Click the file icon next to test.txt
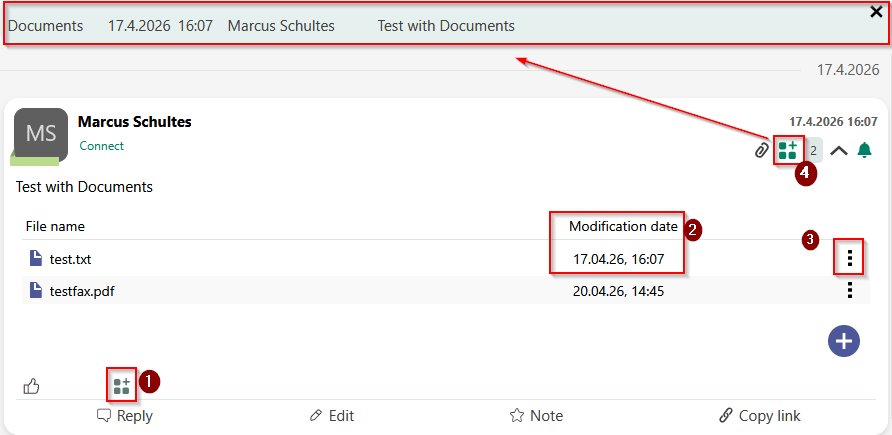This screenshot has height=435, width=892. [37, 259]
